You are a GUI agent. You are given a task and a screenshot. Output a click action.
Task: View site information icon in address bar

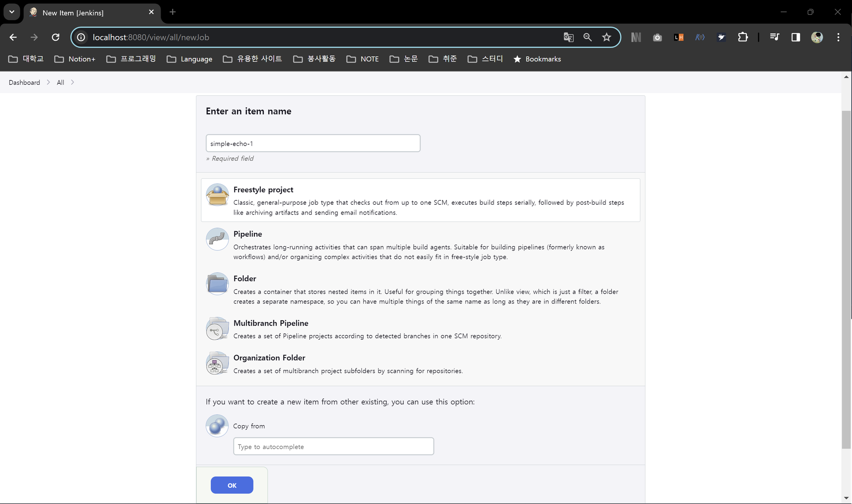click(x=81, y=37)
